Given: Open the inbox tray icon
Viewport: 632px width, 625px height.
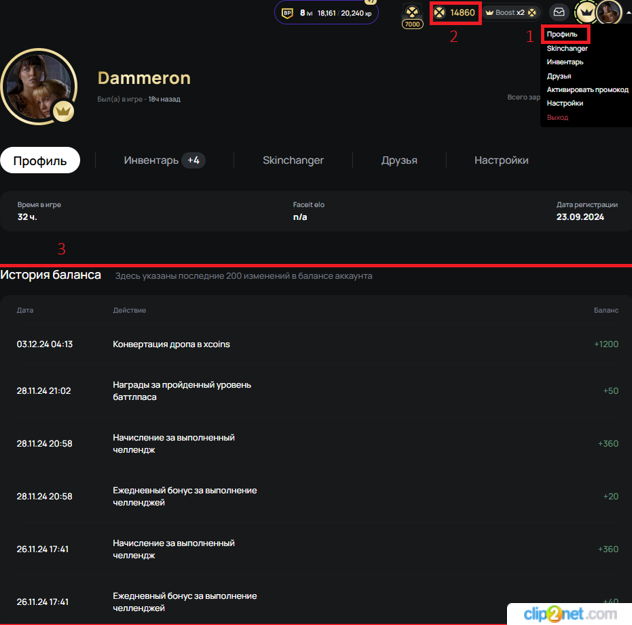Looking at the screenshot, I should click(x=559, y=12).
